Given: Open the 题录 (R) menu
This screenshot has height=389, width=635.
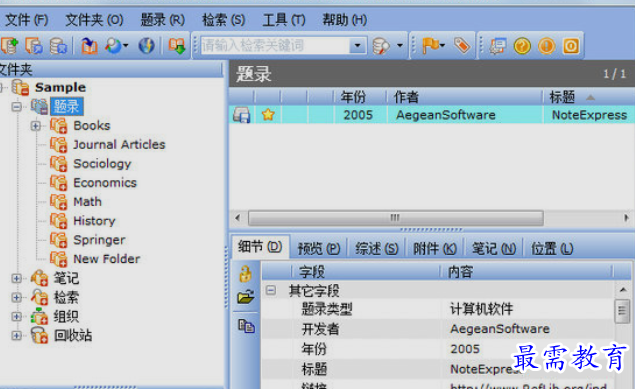Looking at the screenshot, I should (x=162, y=19).
